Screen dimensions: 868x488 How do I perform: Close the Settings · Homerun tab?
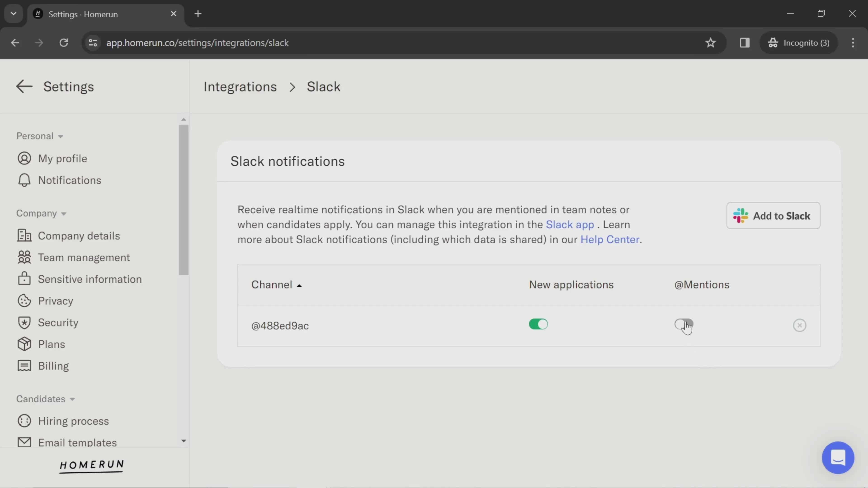[174, 14]
